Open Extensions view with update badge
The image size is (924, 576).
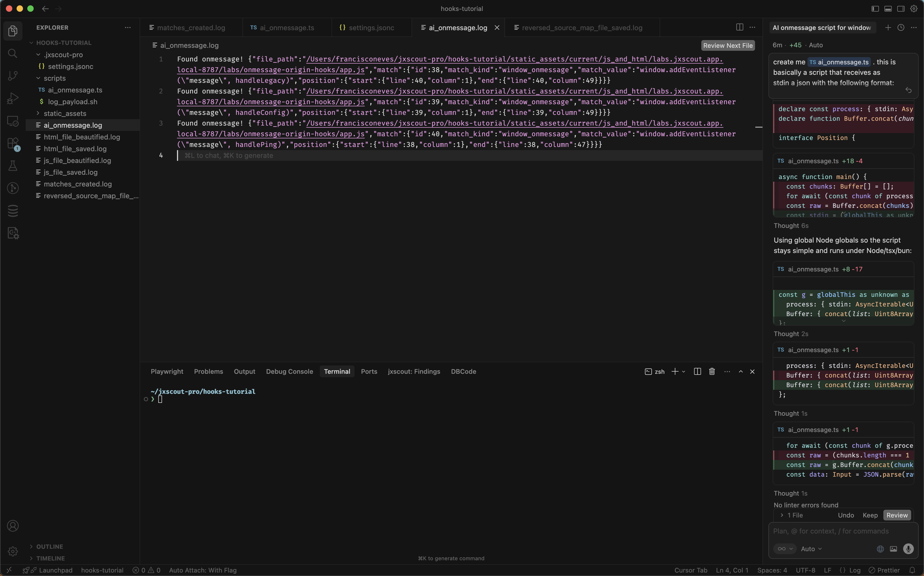[x=13, y=144]
